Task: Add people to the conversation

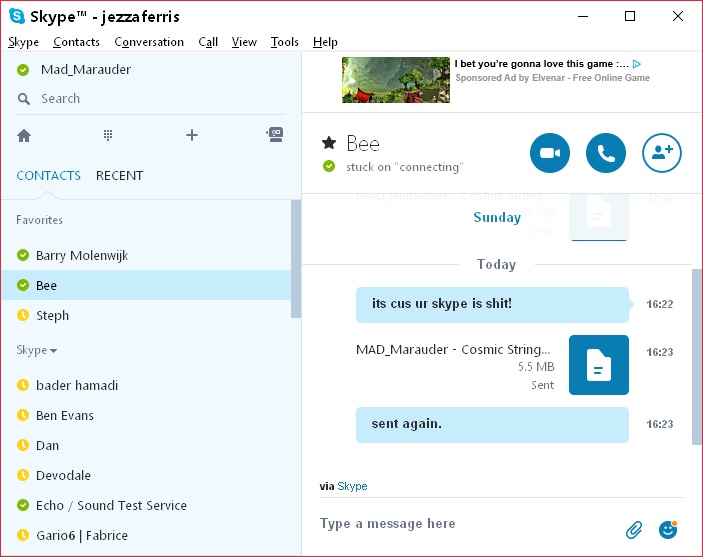Action: pos(662,153)
